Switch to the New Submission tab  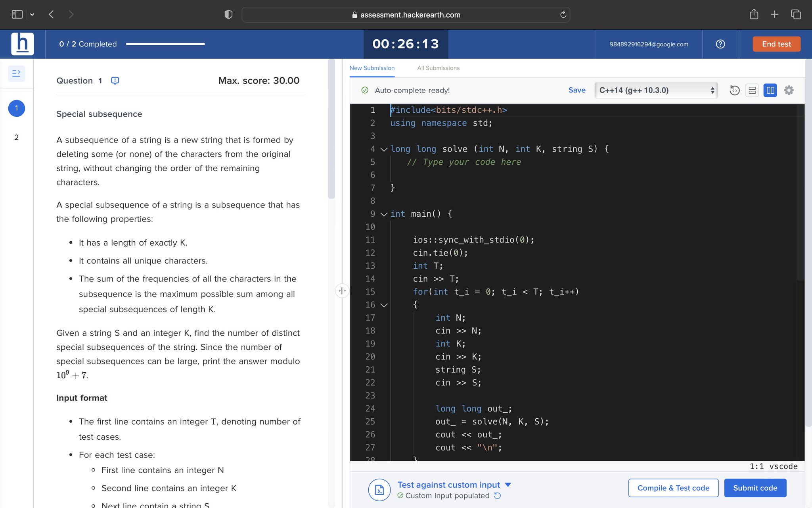[372, 68]
